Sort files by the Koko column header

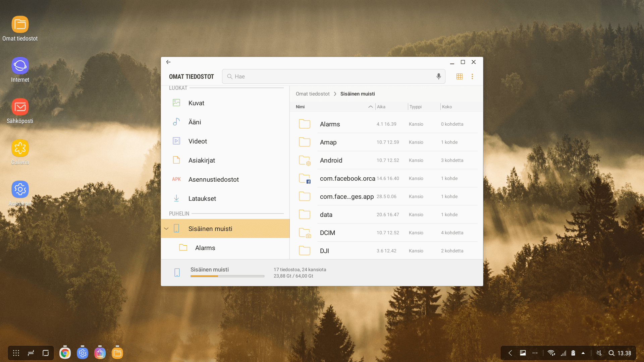coord(447,107)
